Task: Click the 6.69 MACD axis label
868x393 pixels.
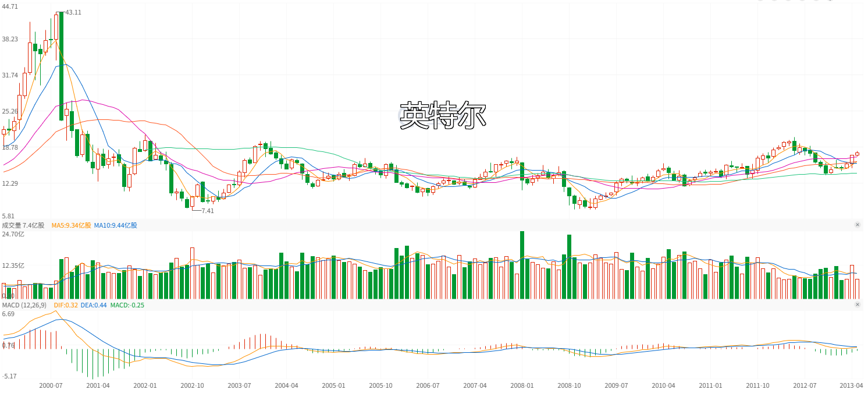Action: tap(8, 314)
